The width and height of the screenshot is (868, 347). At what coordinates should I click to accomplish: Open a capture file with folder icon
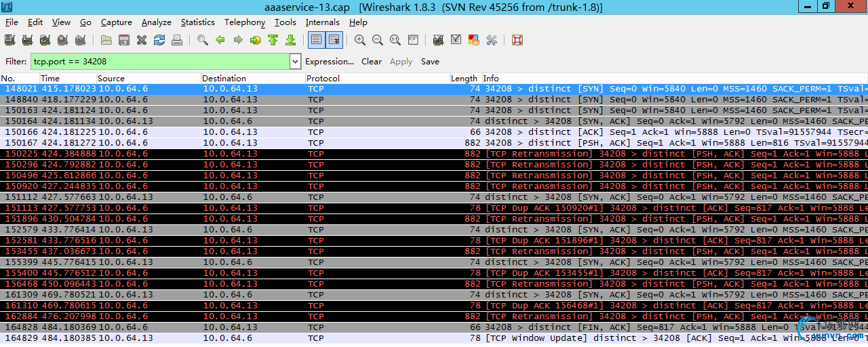click(x=106, y=40)
